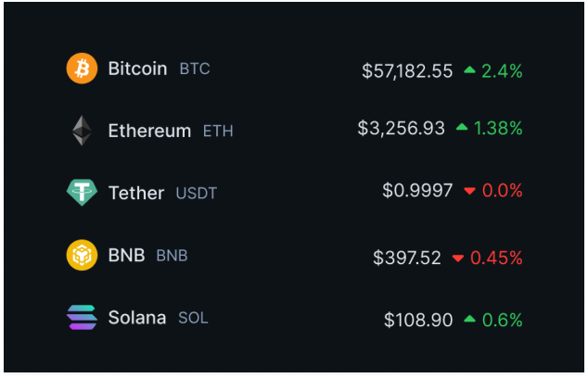Click the Ethereum diamond logo icon
588x378 pixels.
pos(82,131)
